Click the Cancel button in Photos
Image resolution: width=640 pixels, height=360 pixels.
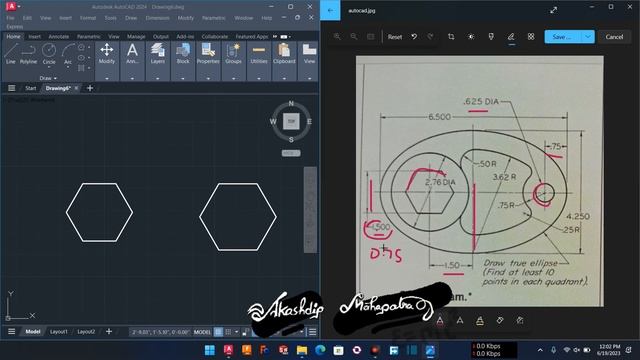(614, 37)
